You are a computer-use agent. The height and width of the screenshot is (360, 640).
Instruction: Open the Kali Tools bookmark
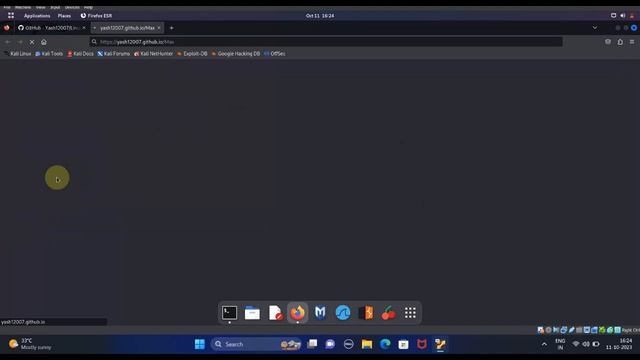click(x=49, y=53)
